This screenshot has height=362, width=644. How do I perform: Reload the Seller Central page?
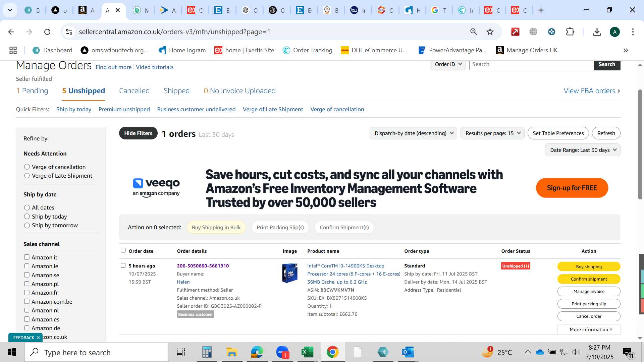(x=47, y=32)
